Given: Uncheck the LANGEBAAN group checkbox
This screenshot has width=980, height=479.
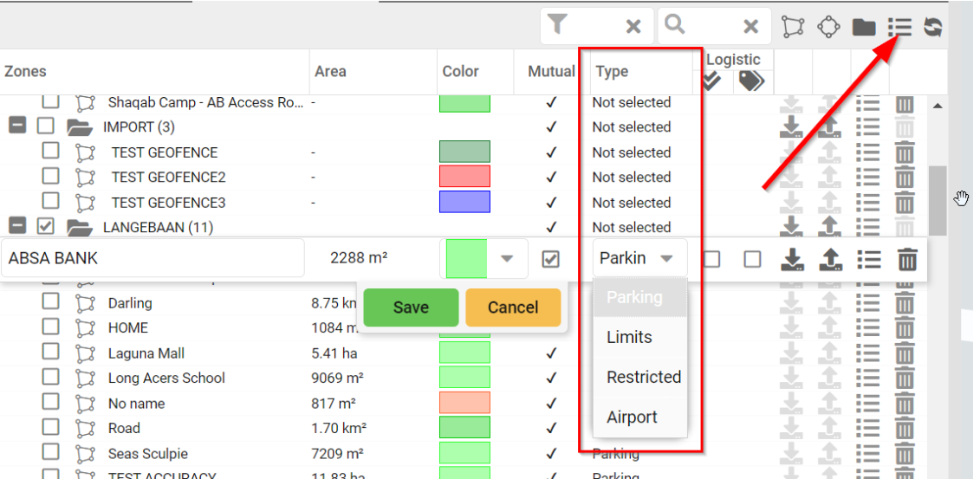Looking at the screenshot, I should (x=47, y=227).
